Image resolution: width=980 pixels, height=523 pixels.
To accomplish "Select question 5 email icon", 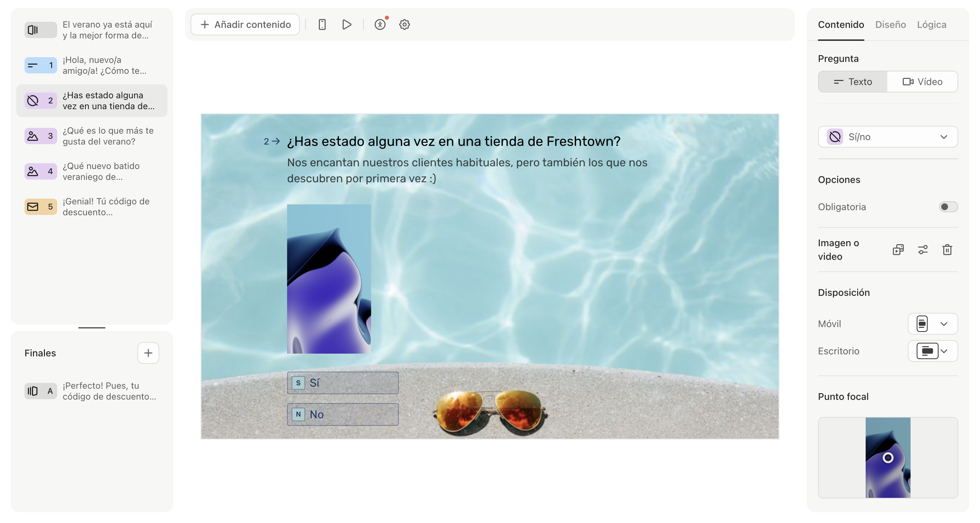I will tap(41, 207).
